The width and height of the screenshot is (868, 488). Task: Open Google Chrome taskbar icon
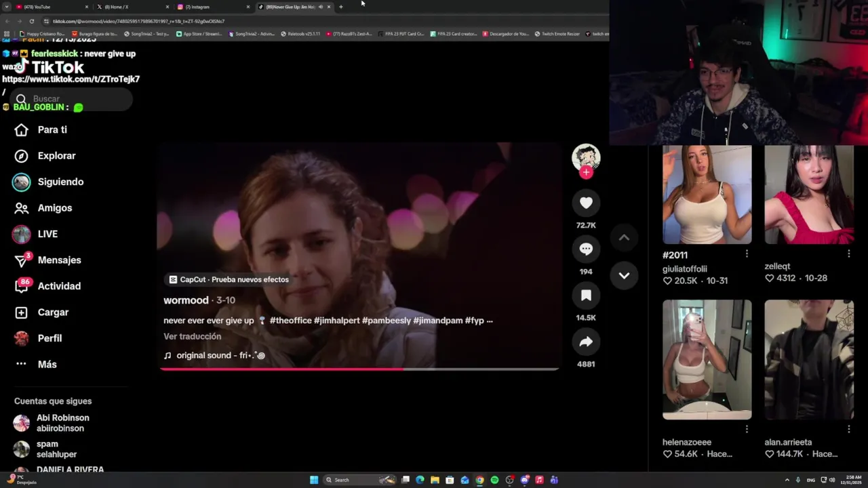click(x=479, y=480)
